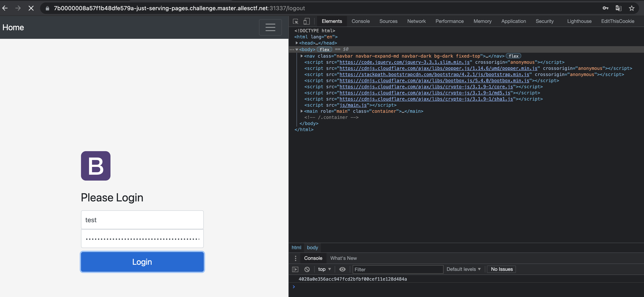
Task: Show the console sidebar
Action: coord(295,269)
